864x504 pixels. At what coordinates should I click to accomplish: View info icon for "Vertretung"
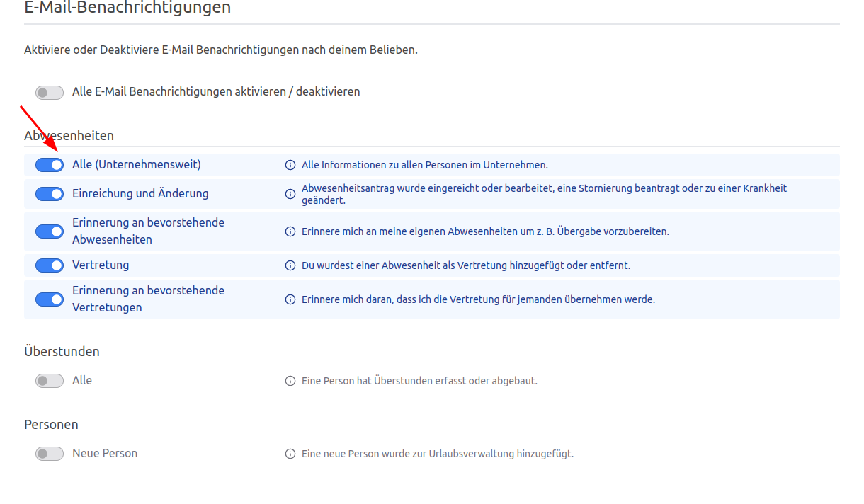coord(290,265)
